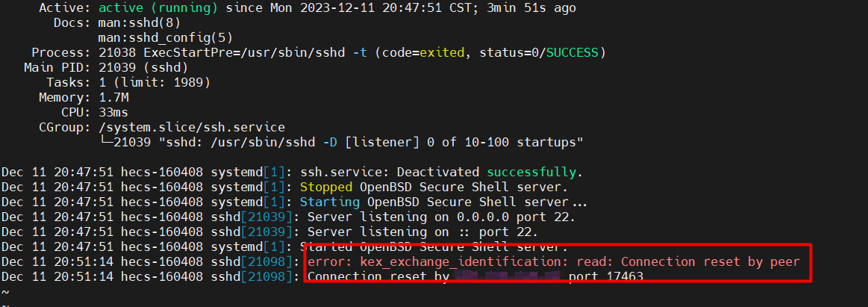
Task: Click the Main PID 21039 value
Action: pos(117,68)
